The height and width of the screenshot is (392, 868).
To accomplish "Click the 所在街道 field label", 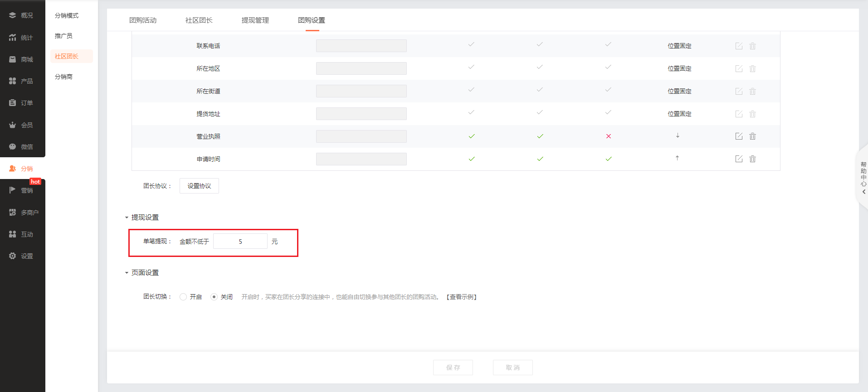I will pos(208,91).
